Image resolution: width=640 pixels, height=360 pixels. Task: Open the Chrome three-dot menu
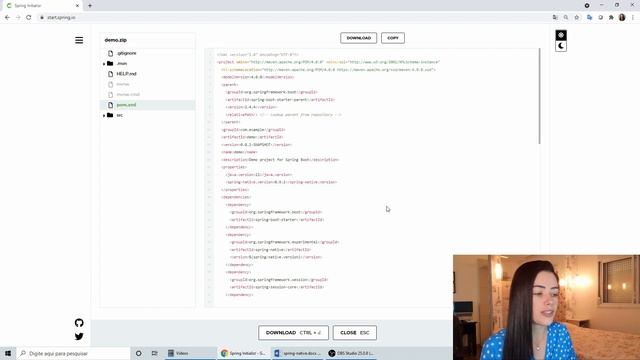click(633, 18)
